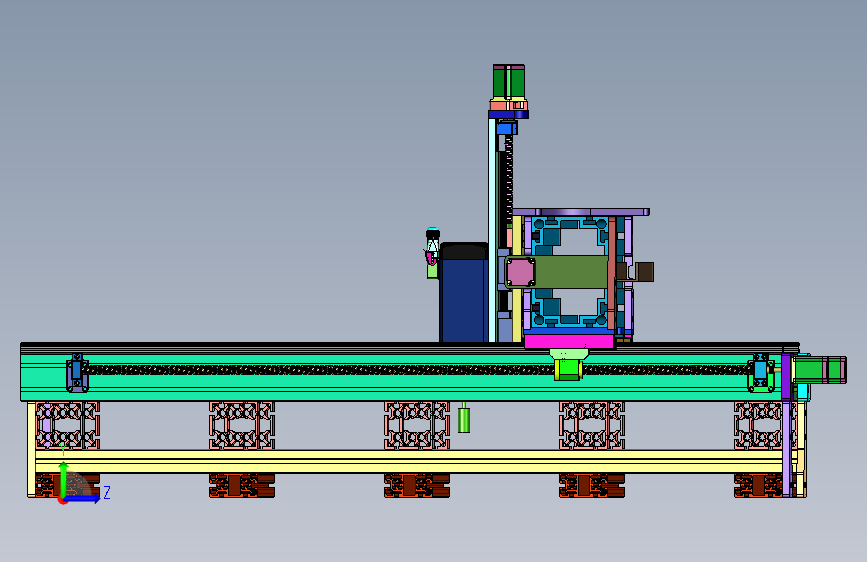This screenshot has width=867, height=562.
Task: Click the pink square plate on the carriage
Action: coord(520,272)
